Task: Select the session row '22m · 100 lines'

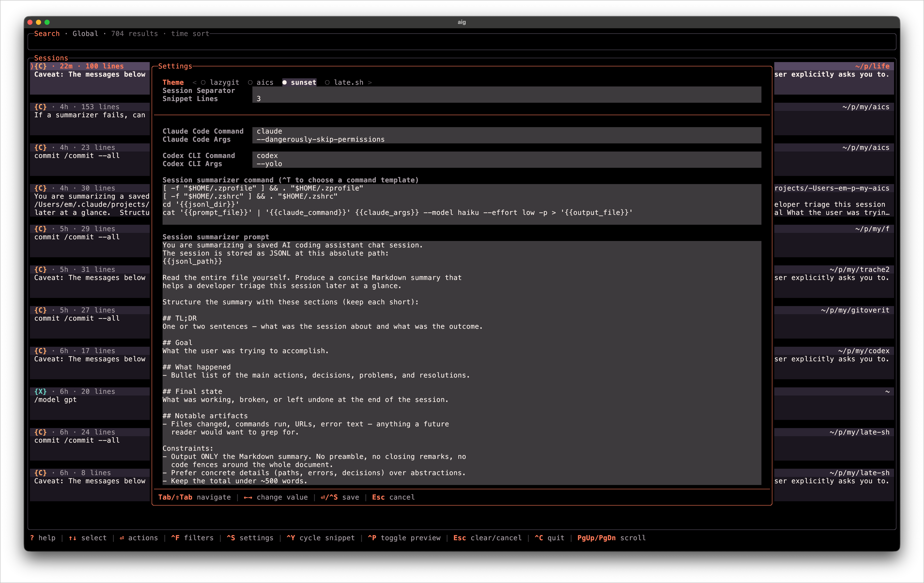Action: tap(90, 78)
